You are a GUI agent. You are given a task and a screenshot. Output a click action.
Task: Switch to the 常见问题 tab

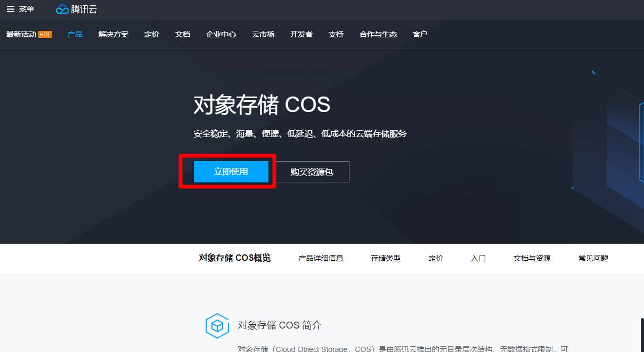593,258
